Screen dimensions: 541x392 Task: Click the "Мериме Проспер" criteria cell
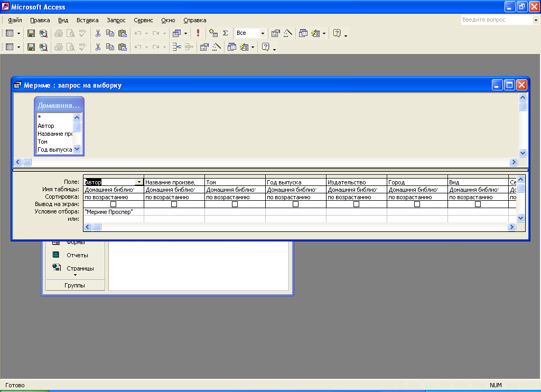coord(114,212)
